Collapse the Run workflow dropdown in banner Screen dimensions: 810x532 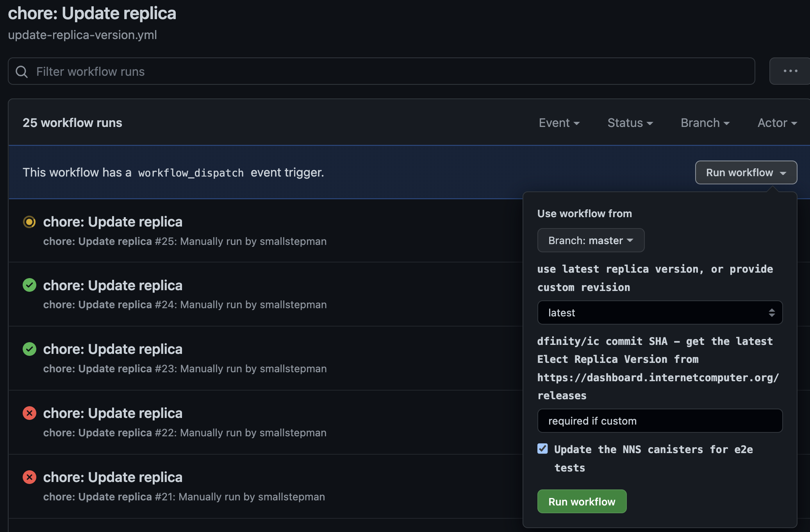[746, 172]
